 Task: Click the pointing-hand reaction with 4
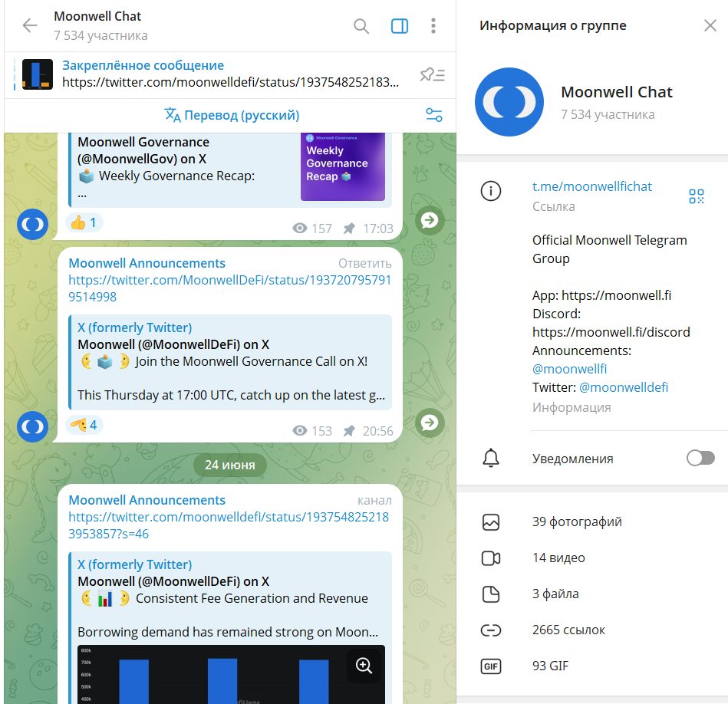(84, 425)
